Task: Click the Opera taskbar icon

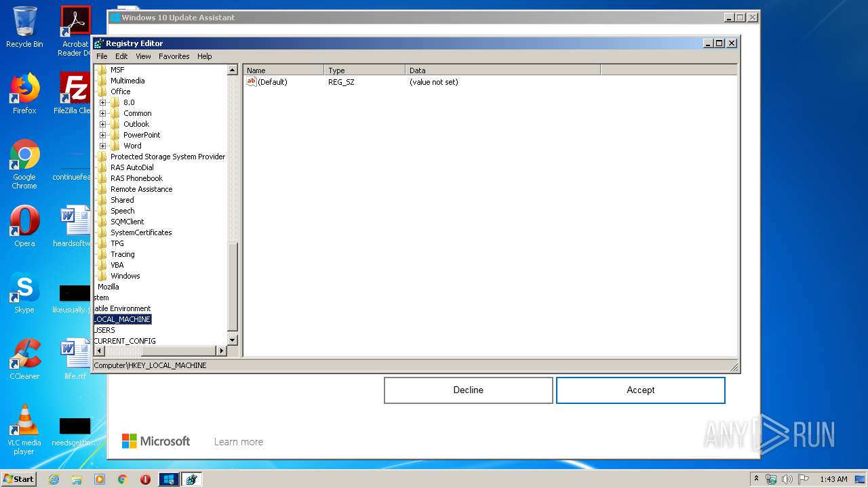Action: click(145, 479)
